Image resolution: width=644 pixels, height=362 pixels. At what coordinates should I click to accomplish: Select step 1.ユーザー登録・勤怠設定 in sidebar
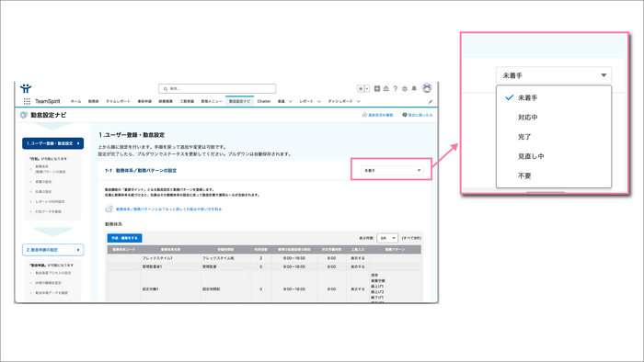(53, 143)
